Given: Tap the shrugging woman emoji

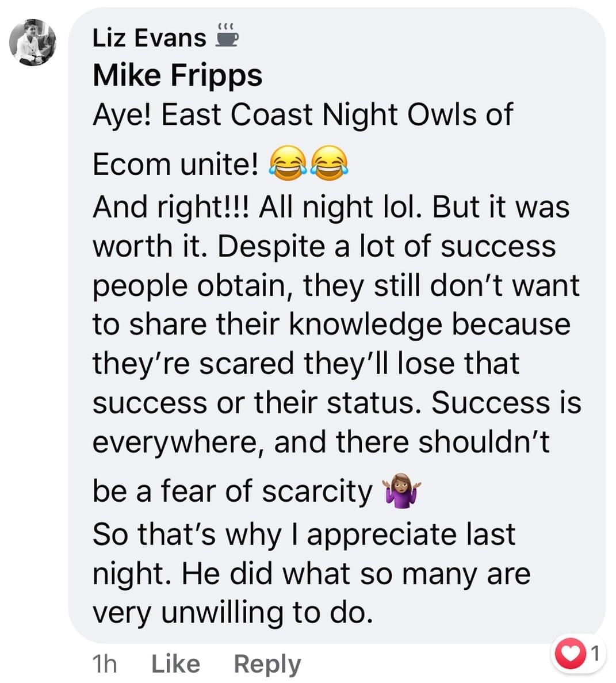Looking at the screenshot, I should tap(401, 491).
